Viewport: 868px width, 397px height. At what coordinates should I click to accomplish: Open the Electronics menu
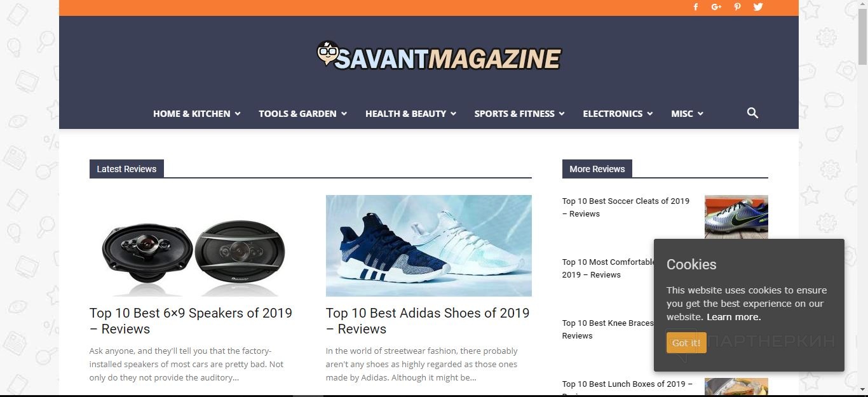618,114
